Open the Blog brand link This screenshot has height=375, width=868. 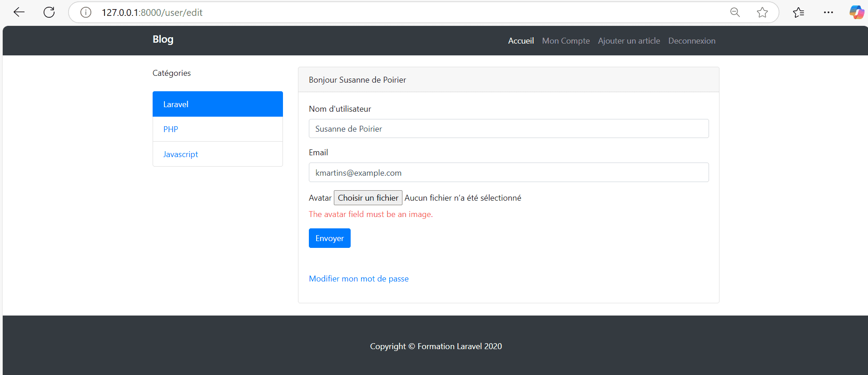pyautogui.click(x=163, y=39)
